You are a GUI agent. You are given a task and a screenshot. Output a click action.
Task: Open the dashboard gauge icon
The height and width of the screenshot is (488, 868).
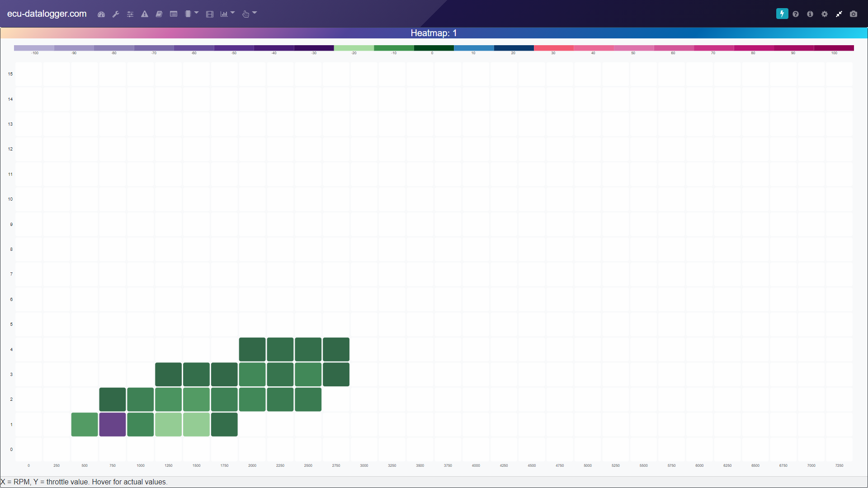101,14
